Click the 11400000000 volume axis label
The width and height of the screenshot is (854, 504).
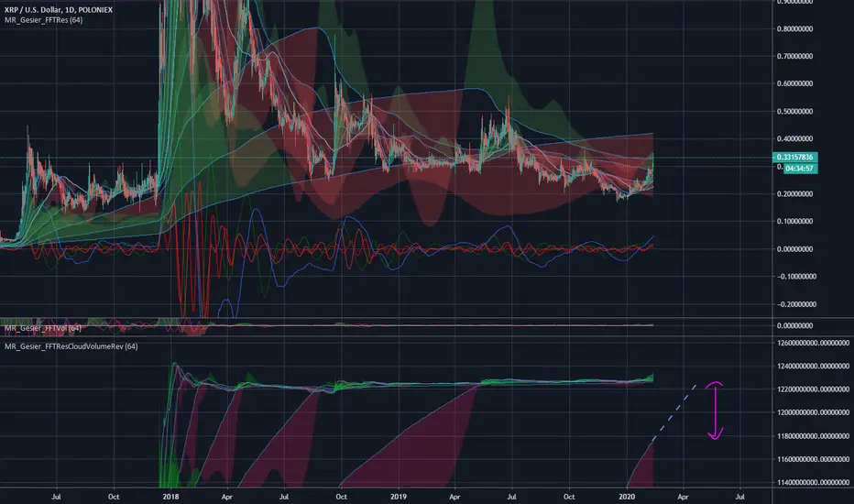(x=813, y=482)
